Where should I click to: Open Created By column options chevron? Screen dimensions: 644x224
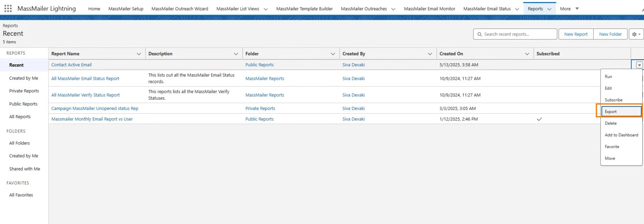(x=430, y=54)
